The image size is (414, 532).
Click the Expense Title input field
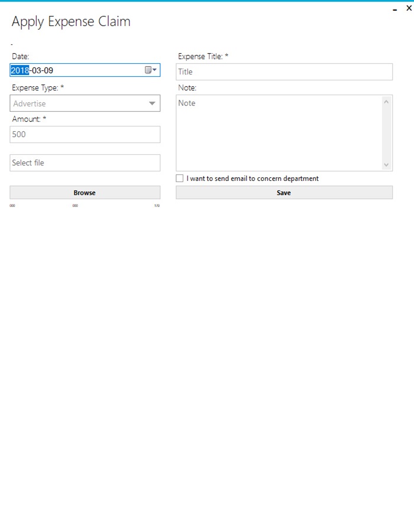[x=284, y=72]
